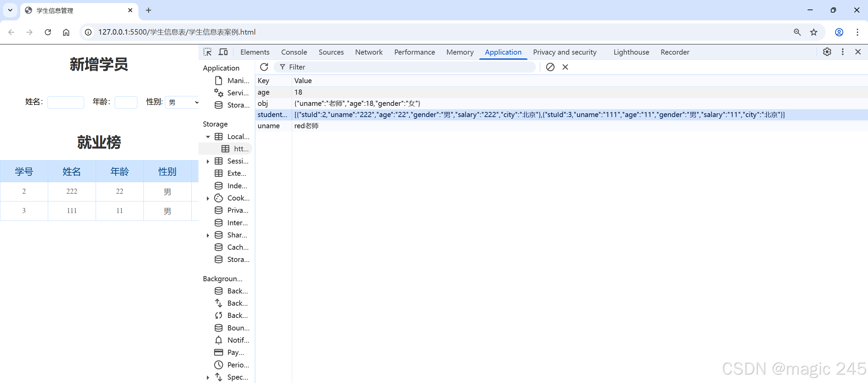Click the inspect element picker icon
The image size is (868, 383).
point(207,52)
